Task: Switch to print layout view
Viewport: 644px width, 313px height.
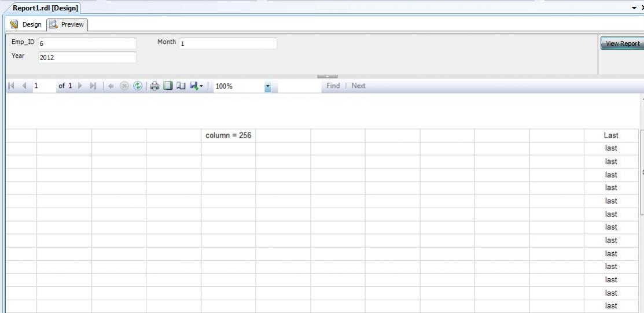Action: tap(168, 86)
